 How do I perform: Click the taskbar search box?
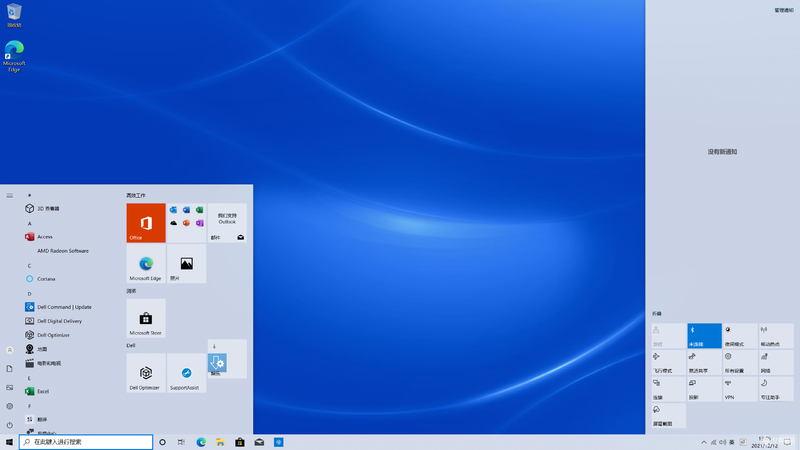click(86, 442)
